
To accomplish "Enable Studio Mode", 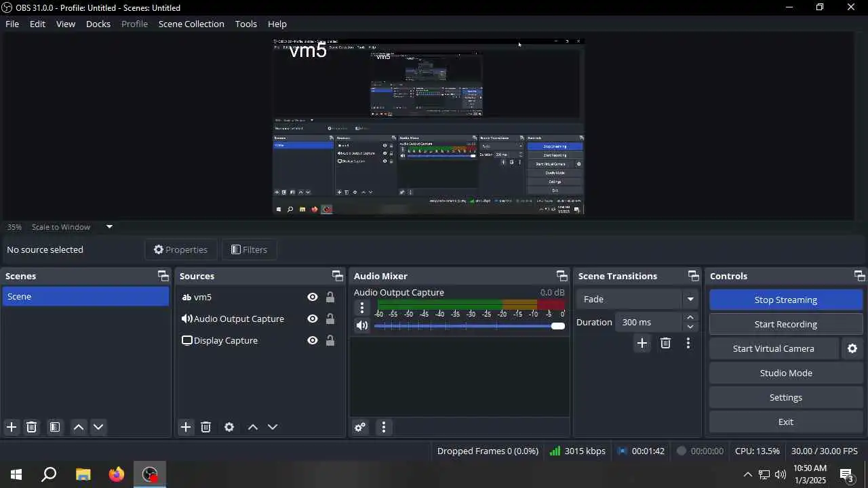I will [786, 373].
